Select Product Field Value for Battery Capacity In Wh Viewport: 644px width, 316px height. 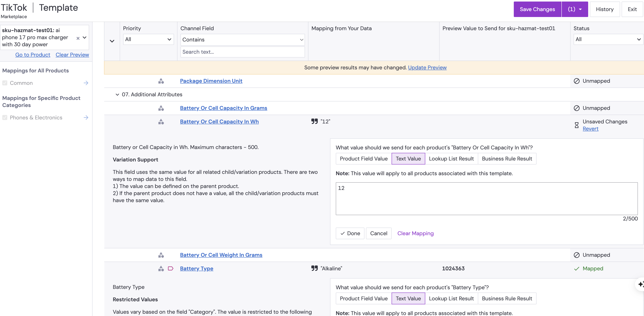363,159
